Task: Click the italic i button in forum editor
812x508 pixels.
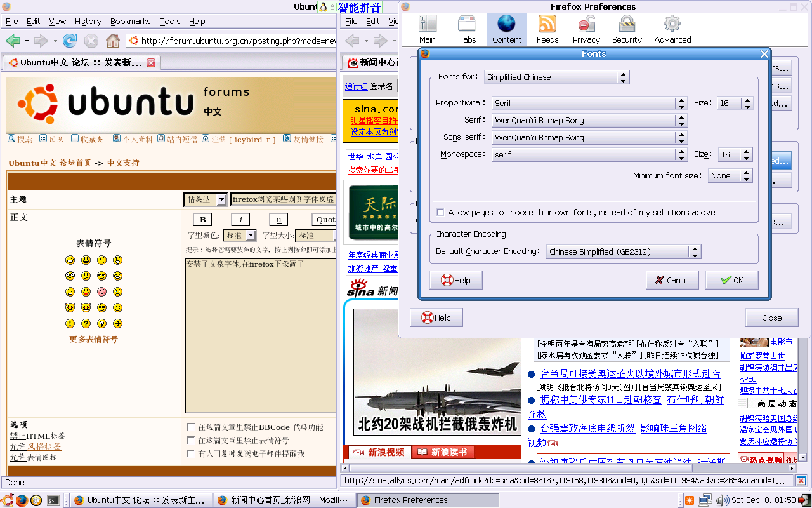Action: pyautogui.click(x=240, y=220)
